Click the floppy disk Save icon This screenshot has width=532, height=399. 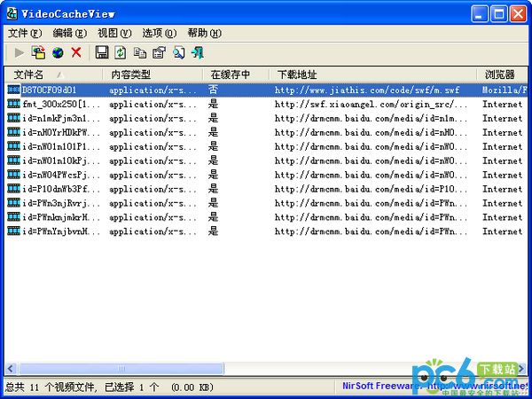(101, 52)
